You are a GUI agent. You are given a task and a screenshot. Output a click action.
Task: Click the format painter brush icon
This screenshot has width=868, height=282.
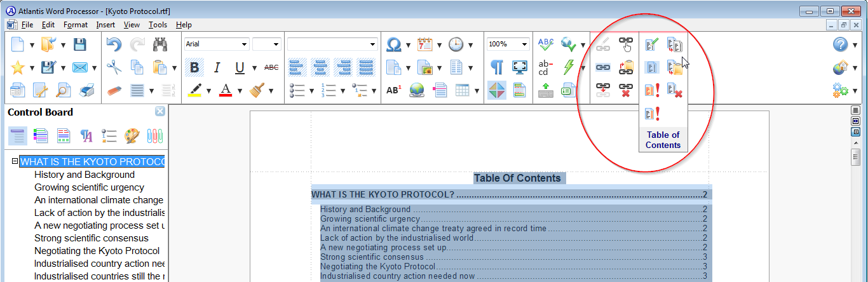tap(257, 90)
